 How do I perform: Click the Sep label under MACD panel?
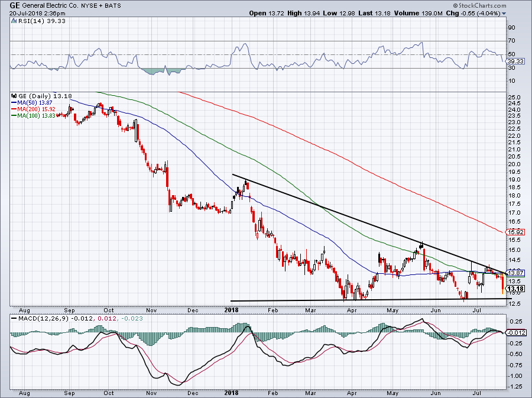click(x=69, y=393)
